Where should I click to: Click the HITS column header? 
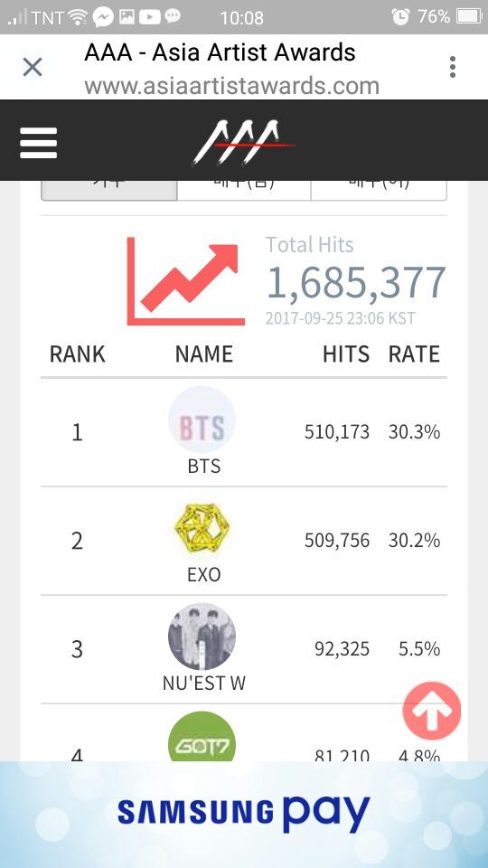[346, 354]
